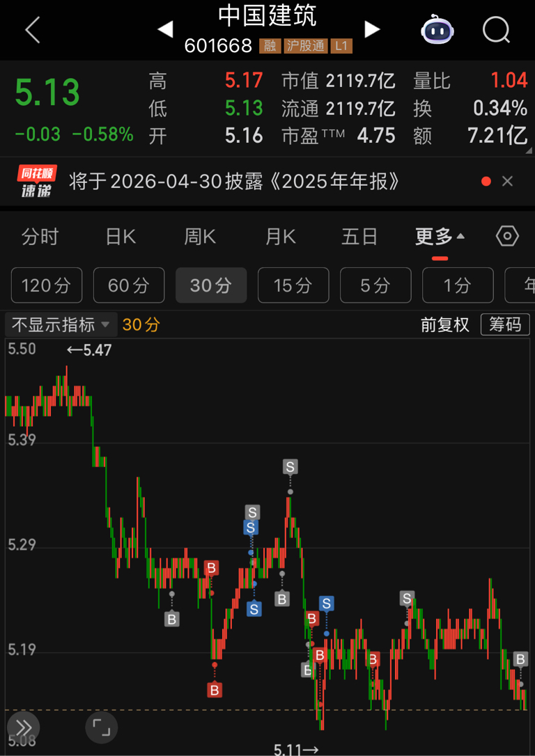Switch to 五日 tab
The width and height of the screenshot is (535, 756).
(x=359, y=237)
